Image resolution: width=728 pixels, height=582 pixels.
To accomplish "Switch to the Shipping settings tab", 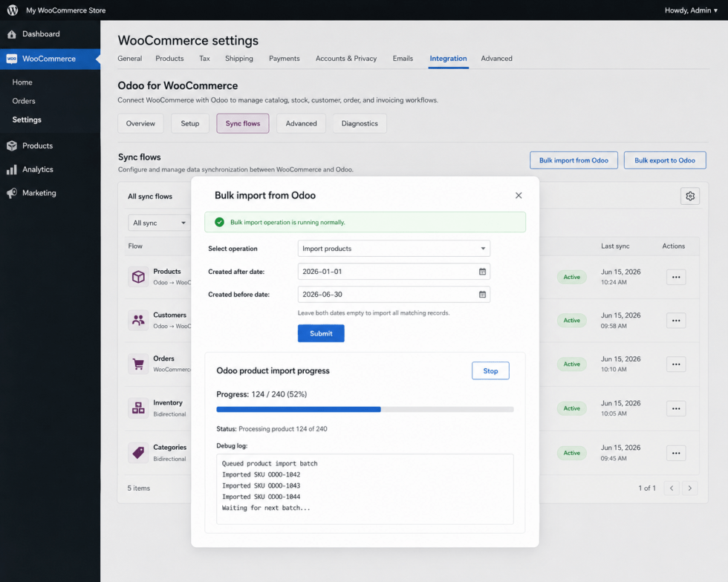I will [x=239, y=59].
